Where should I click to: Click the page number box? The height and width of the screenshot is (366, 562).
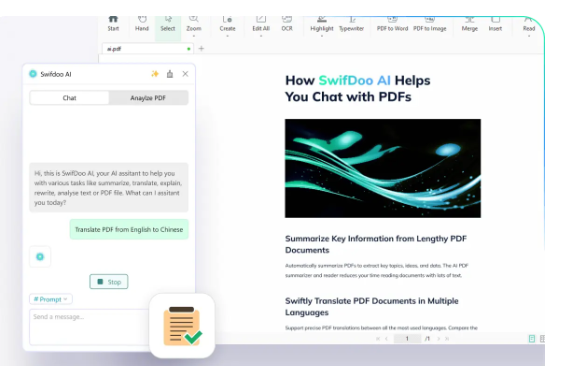tap(407, 338)
